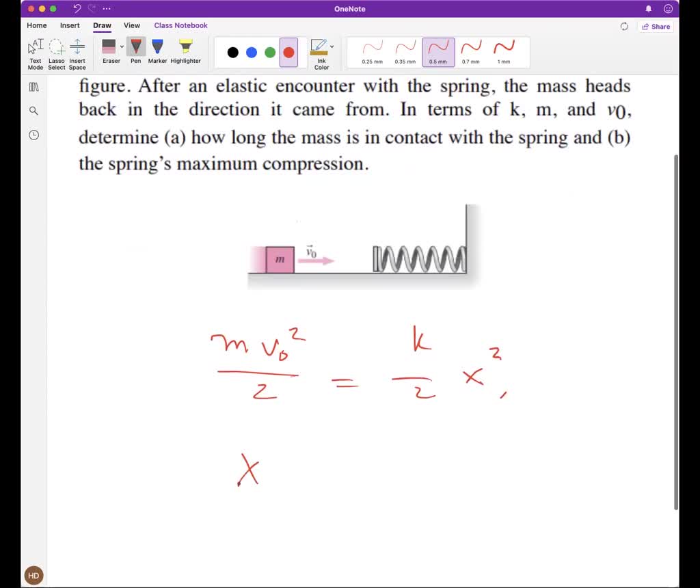Select the 1 mm stroke thickness
The width and height of the screenshot is (700, 588).
coord(504,51)
